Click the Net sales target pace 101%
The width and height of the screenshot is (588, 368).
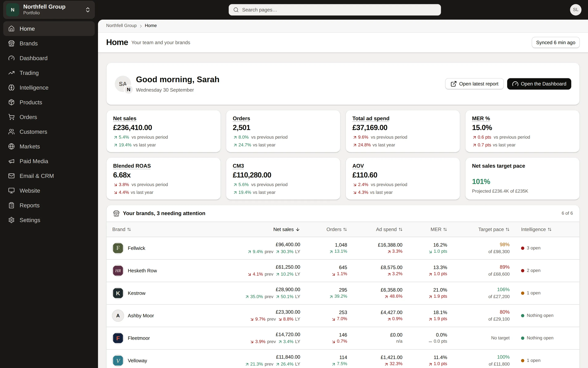(x=481, y=182)
